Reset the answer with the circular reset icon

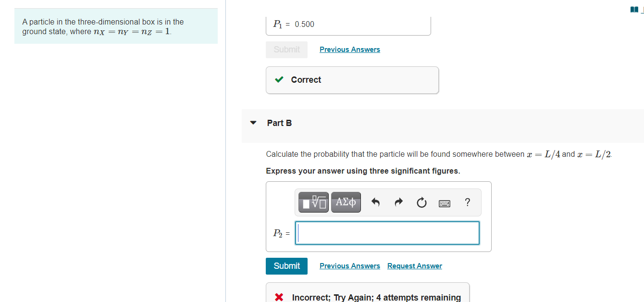[421, 202]
